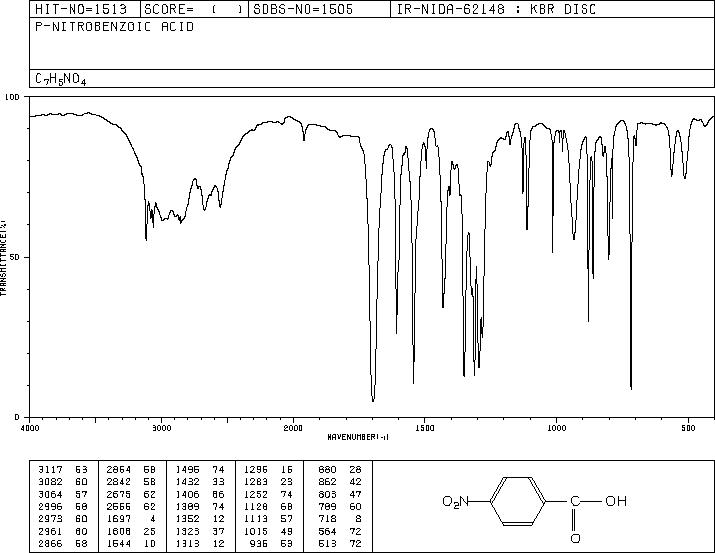Click the 2973 peak table entry
715x553 pixels.
point(63,519)
